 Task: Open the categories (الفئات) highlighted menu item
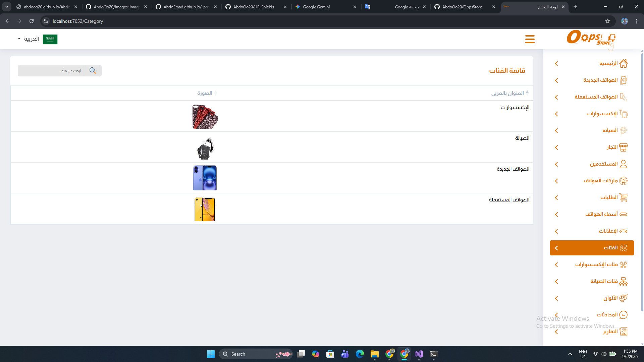(592, 248)
